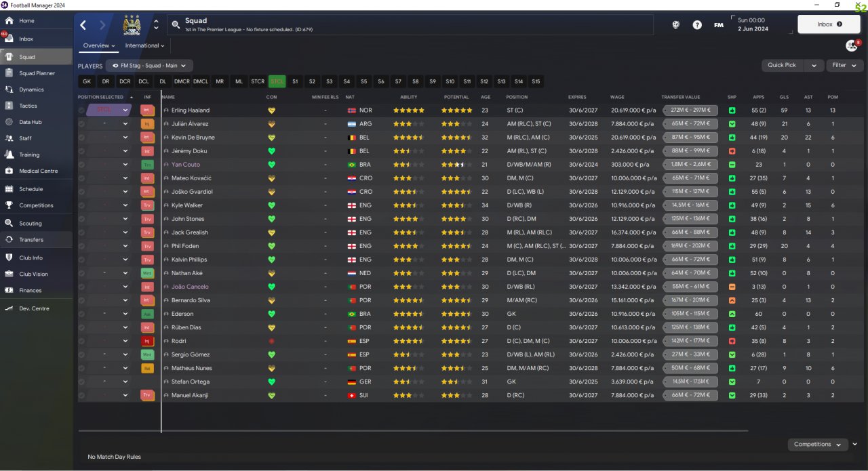868x471 pixels.
Task: Open Data Hub in sidebar
Action: 31,122
